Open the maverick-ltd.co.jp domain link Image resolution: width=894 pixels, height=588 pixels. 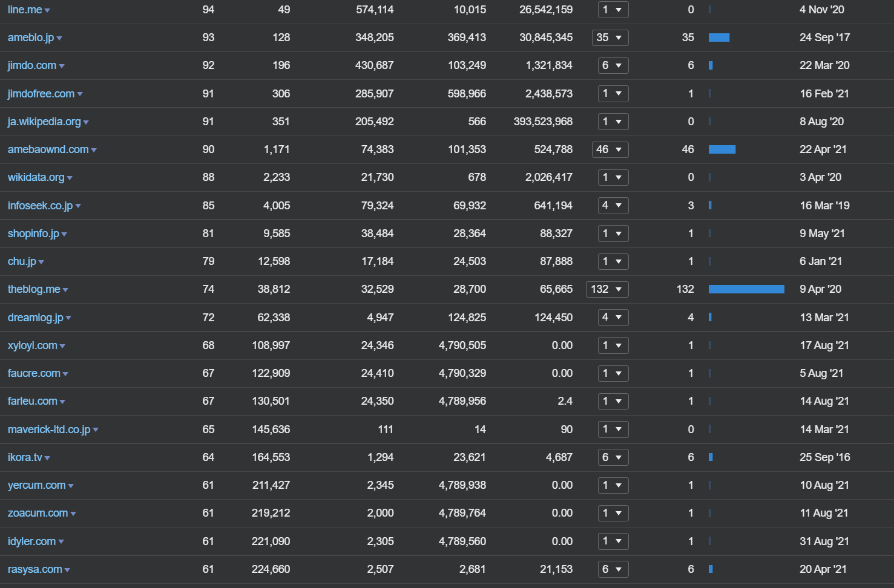tap(49, 430)
